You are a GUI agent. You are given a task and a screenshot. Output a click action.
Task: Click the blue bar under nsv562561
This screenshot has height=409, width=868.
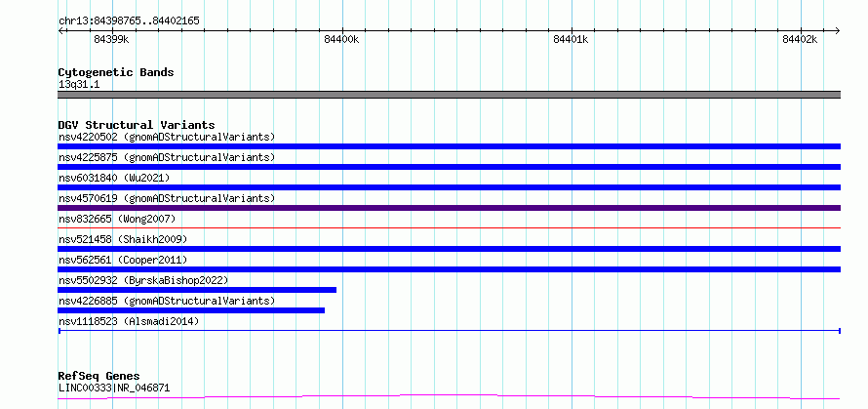449,269
